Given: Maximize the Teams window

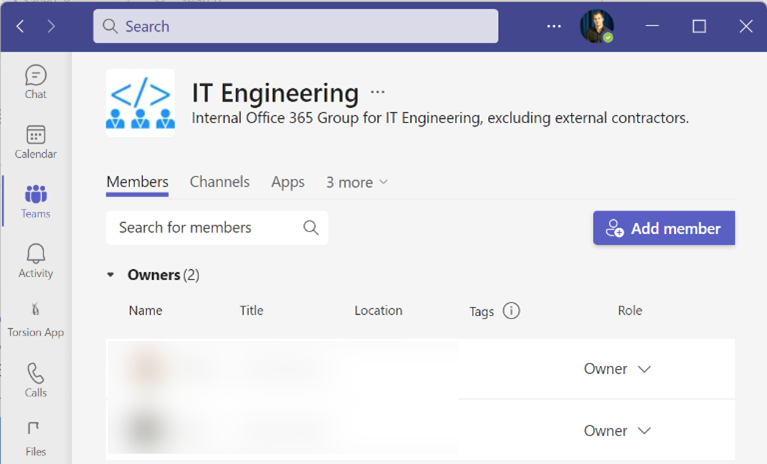Looking at the screenshot, I should (699, 26).
